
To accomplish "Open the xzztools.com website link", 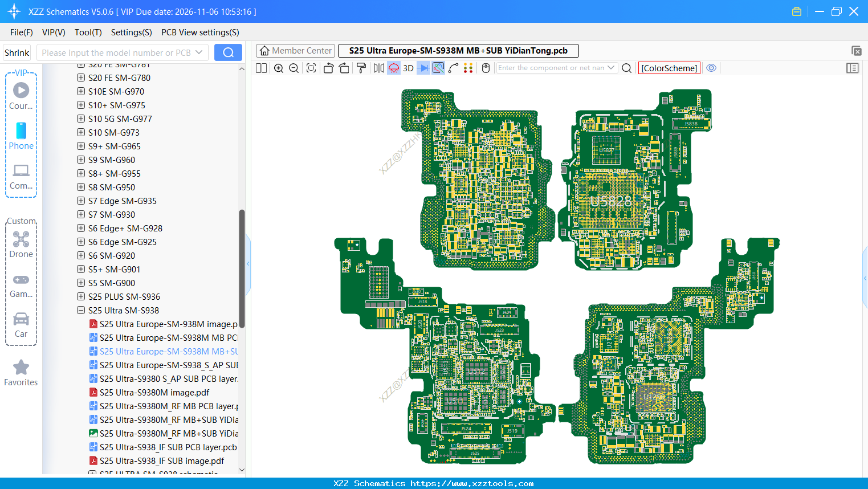I will coord(472,483).
